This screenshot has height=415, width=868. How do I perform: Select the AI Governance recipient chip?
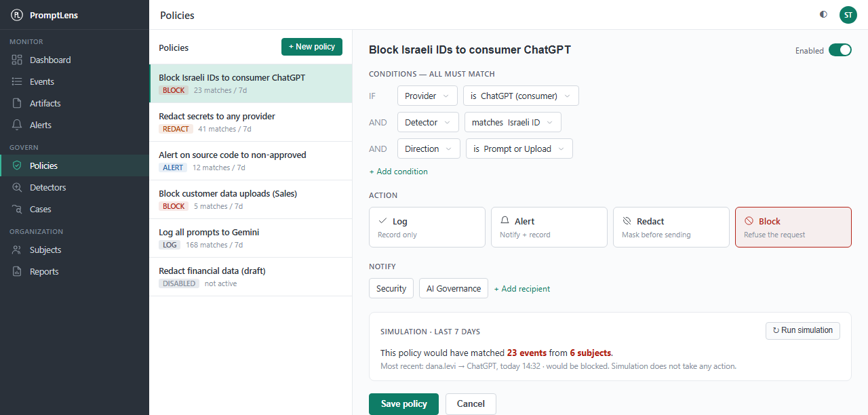coord(454,288)
